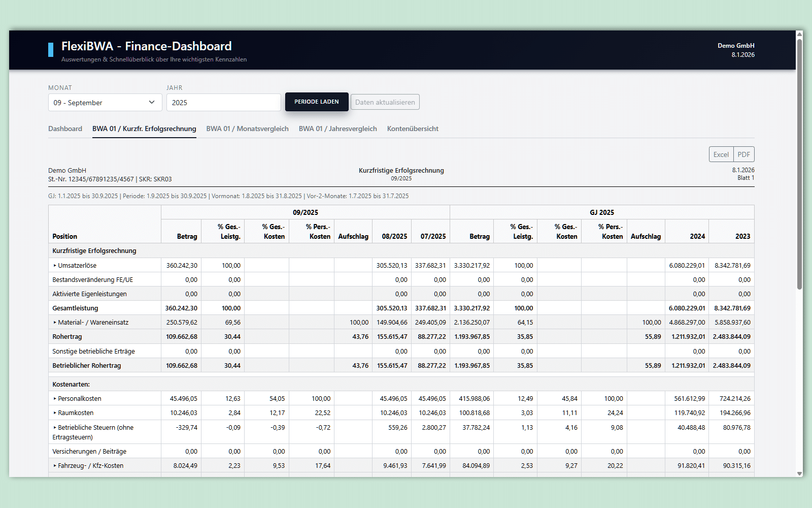Expand the Umsatzerlöse row
The height and width of the screenshot is (508, 812).
click(55, 266)
